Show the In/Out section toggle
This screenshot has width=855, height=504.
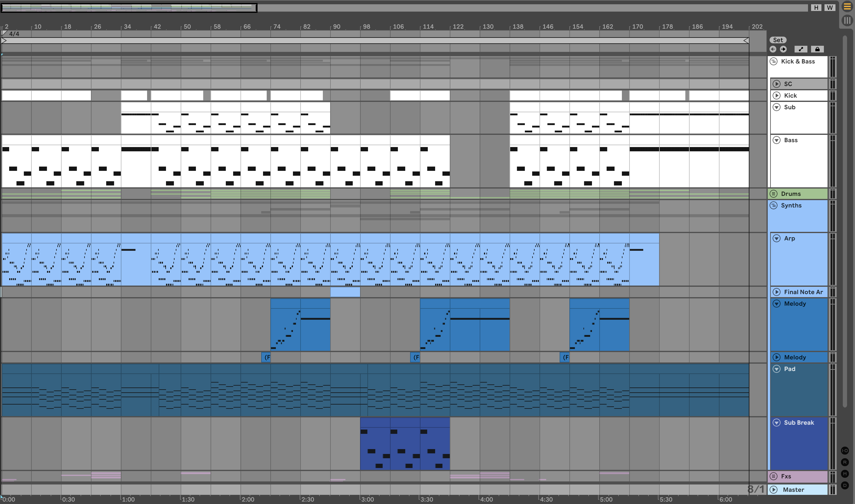pos(845,451)
